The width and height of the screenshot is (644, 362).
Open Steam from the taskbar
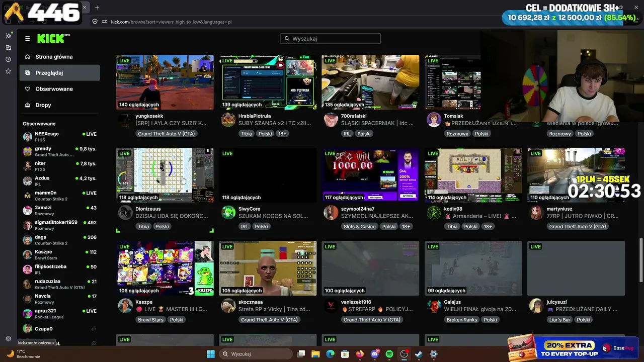419,354
